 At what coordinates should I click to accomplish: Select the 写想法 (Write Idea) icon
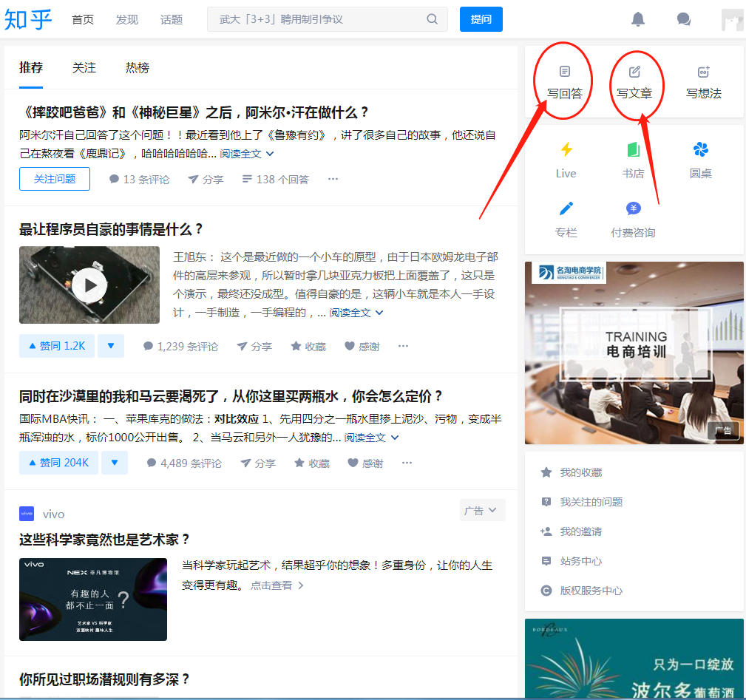[703, 81]
